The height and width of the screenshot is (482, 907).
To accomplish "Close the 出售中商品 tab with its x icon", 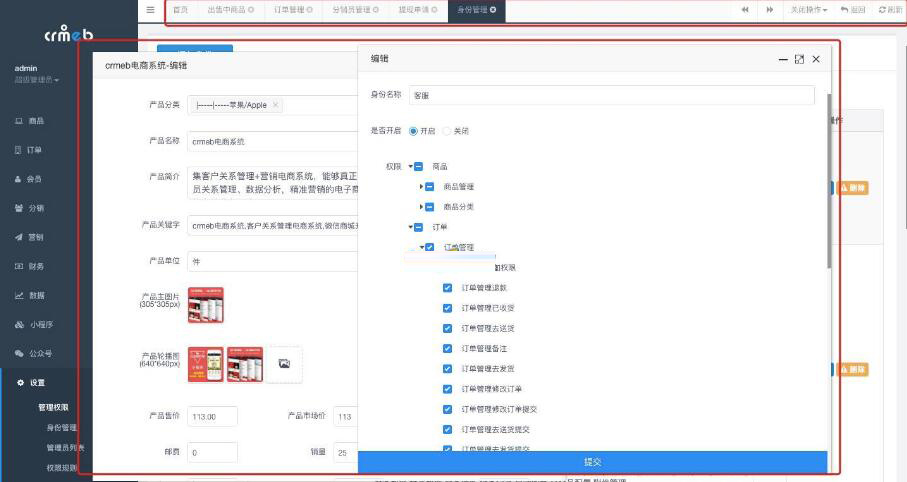I will click(x=251, y=10).
